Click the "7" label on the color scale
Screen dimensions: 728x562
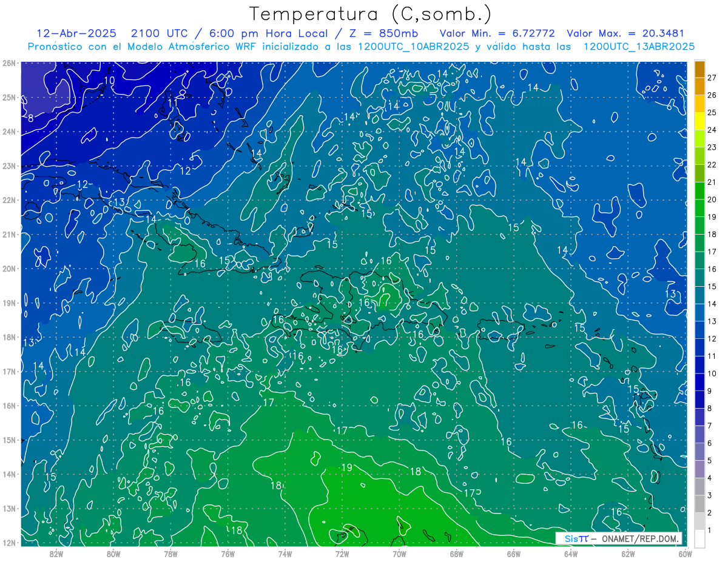709,426
